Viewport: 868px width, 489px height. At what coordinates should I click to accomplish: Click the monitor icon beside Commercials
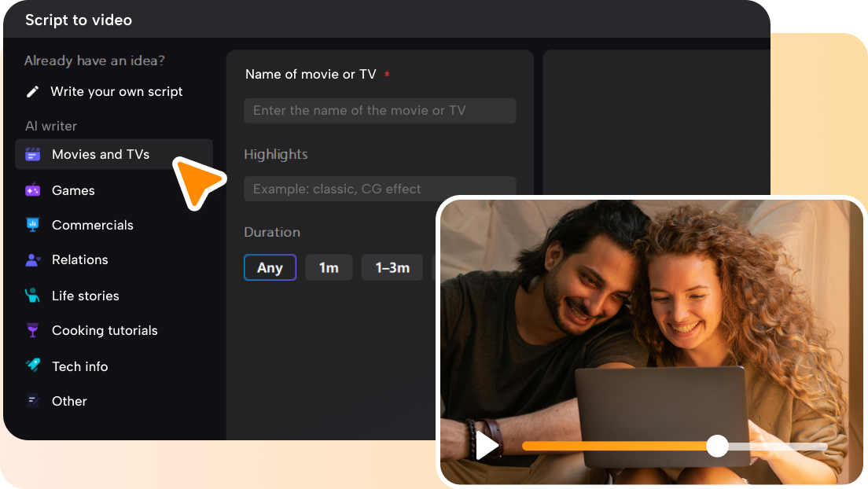tap(32, 225)
